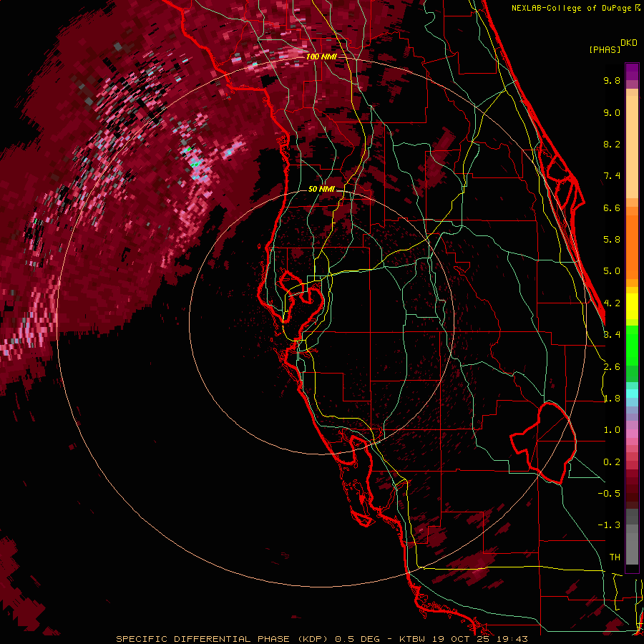The image size is (644, 644).
Task: Click the 5.8 value on the color scale
Action: tap(612, 240)
